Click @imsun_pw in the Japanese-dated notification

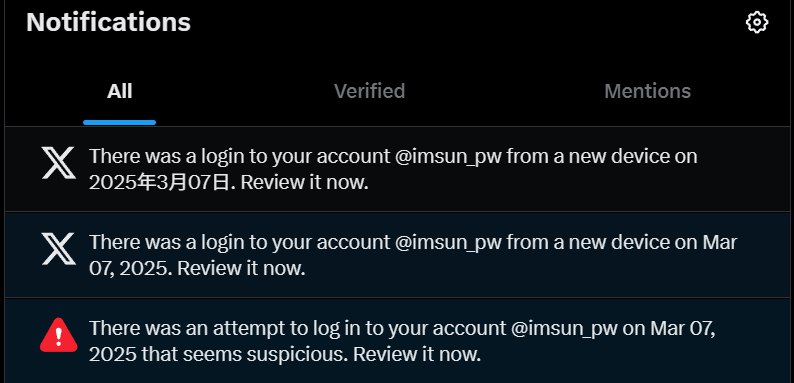coord(448,157)
